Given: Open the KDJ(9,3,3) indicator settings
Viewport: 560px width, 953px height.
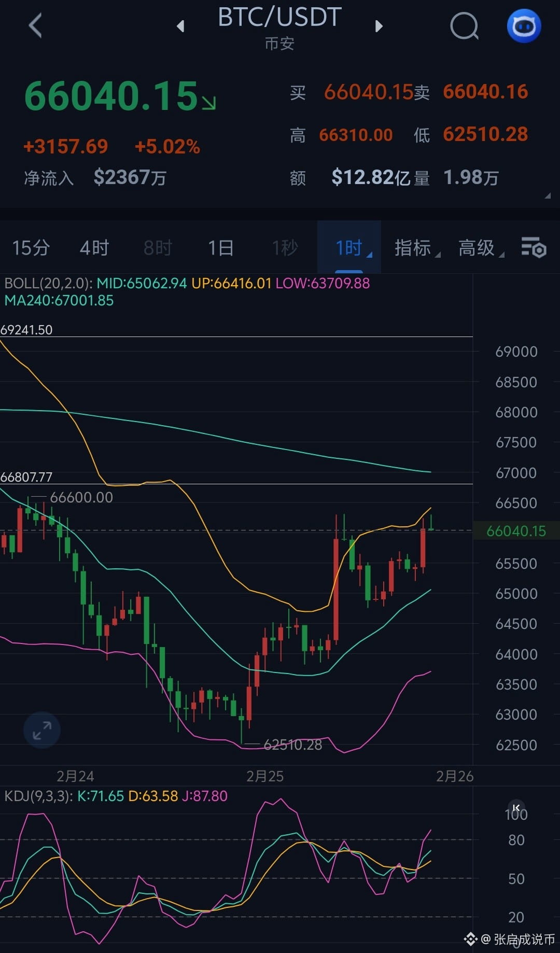Looking at the screenshot, I should 39,796.
